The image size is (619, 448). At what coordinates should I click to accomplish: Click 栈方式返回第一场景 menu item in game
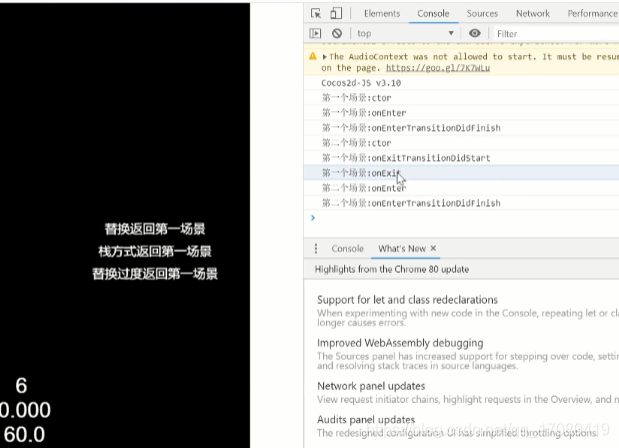coord(155,251)
